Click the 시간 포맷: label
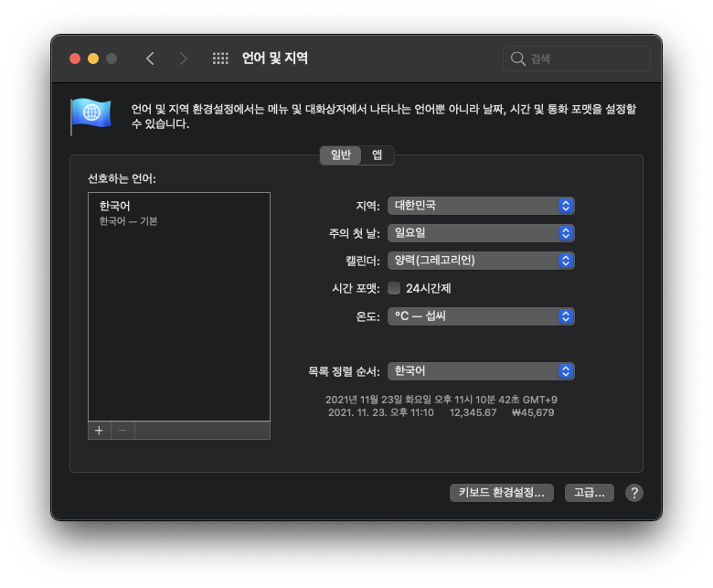This screenshot has height=588, width=713. (x=356, y=288)
